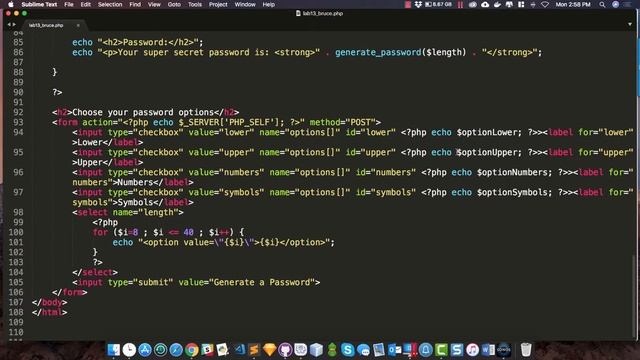The width and height of the screenshot is (640, 360).
Task: Open Messages from the dock
Action: pos(363,350)
